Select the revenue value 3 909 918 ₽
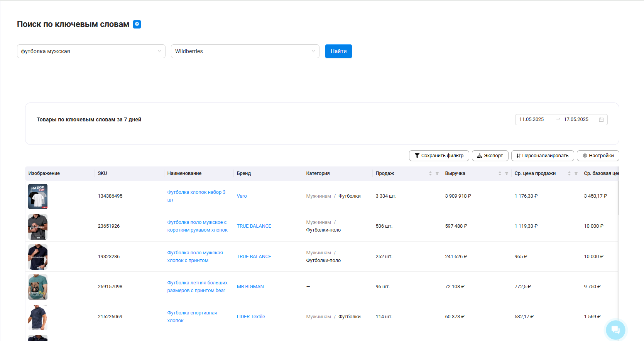Viewport: 644px width, 341px height. 458,196
